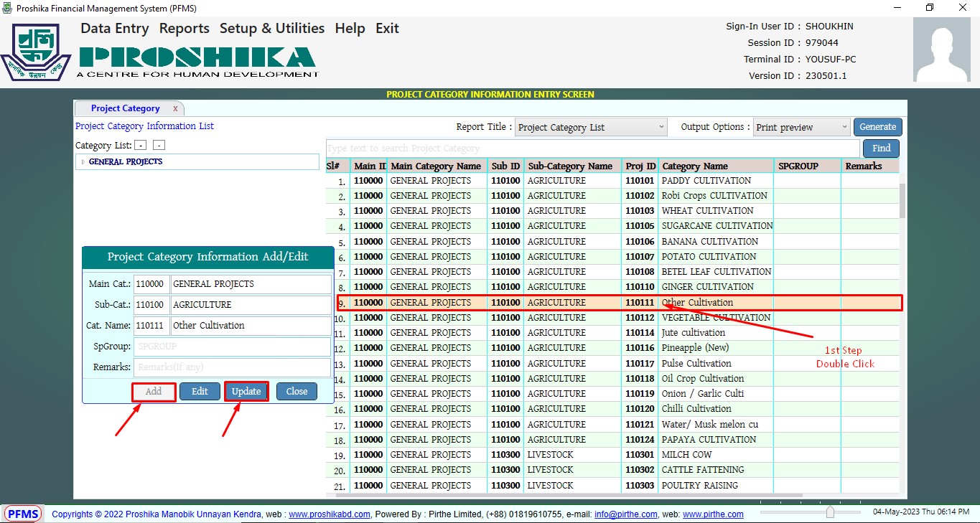Screen dimensions: 980x523
Task: Click the Main Category Name column header
Action: (437, 166)
